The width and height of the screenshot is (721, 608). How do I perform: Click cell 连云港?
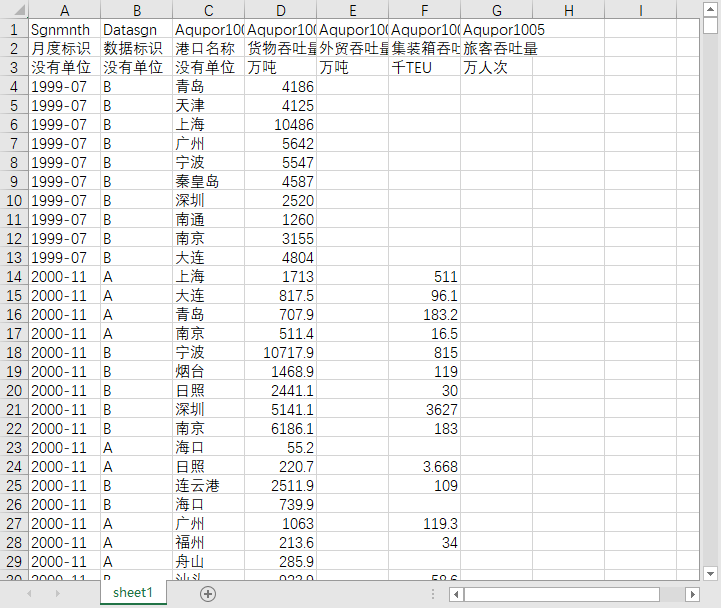[208, 486]
